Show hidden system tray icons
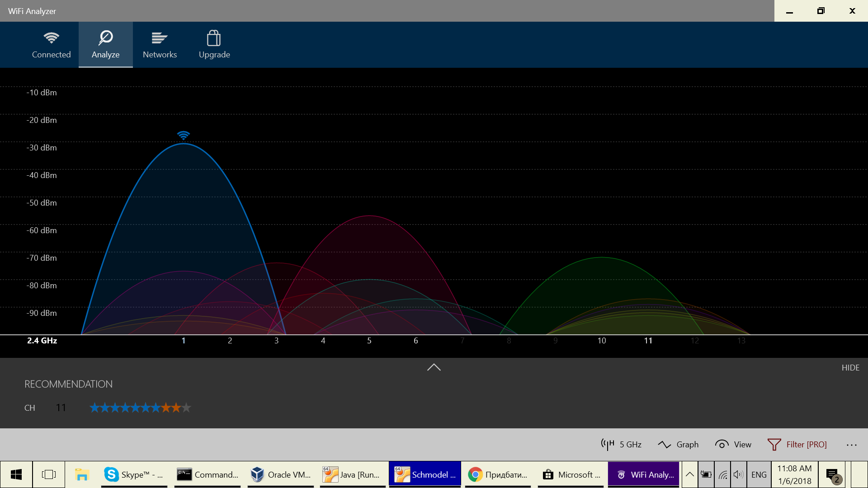 pyautogui.click(x=689, y=474)
